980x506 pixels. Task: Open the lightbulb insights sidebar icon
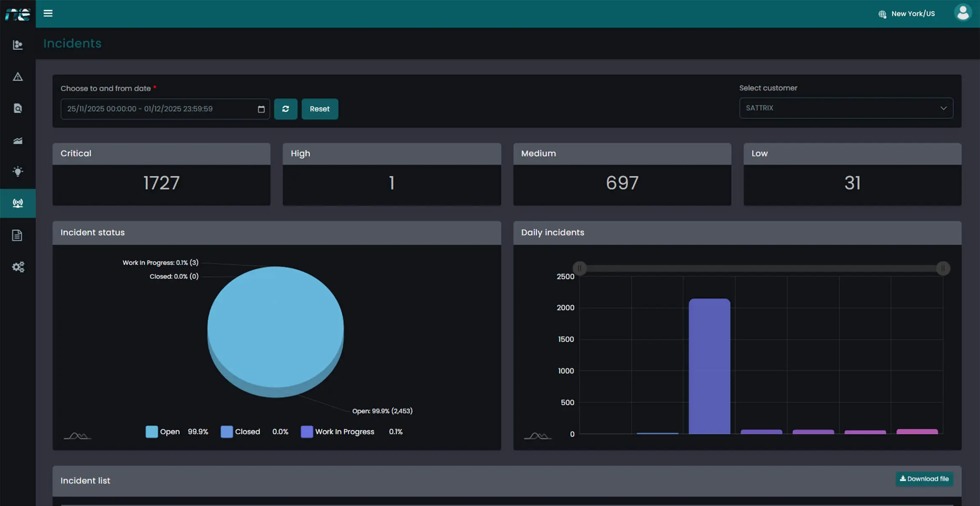tap(18, 171)
